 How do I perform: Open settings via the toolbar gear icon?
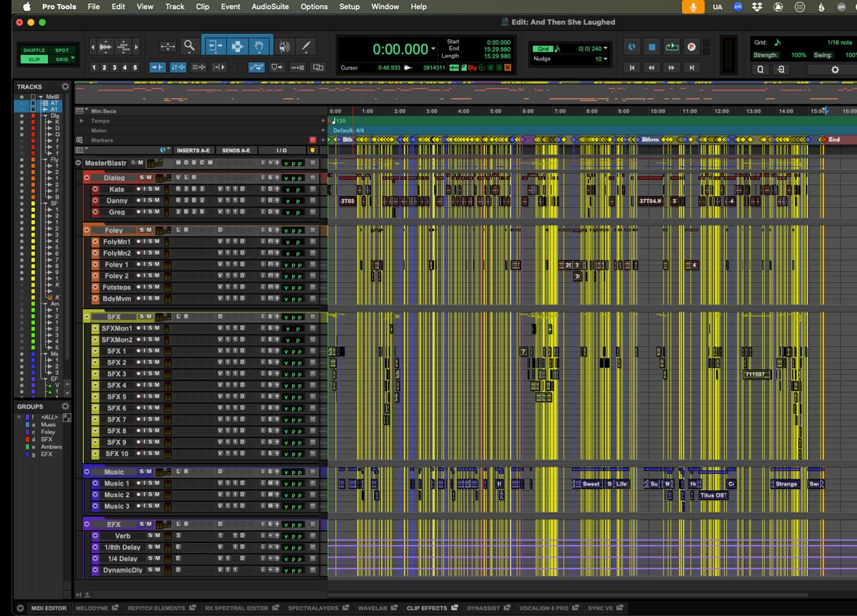click(834, 70)
